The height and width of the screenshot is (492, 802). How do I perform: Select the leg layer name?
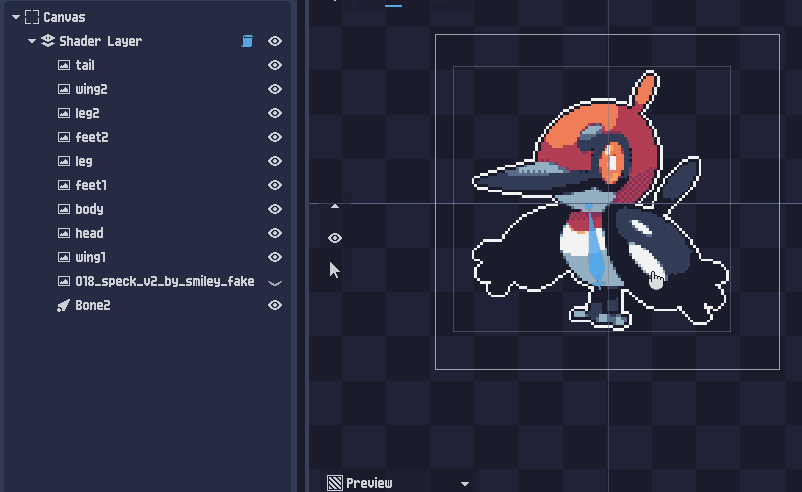(x=84, y=161)
